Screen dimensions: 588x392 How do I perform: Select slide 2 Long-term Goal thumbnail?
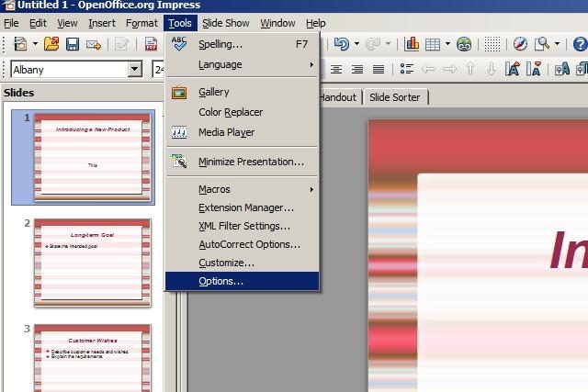click(x=93, y=263)
